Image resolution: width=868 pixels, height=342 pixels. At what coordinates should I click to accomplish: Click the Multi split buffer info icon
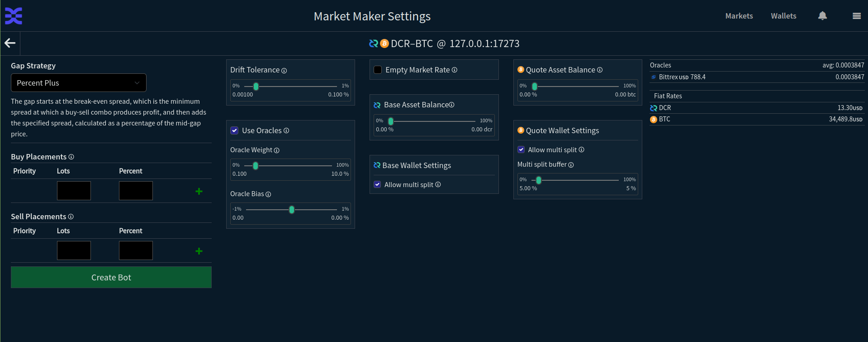pyautogui.click(x=571, y=165)
